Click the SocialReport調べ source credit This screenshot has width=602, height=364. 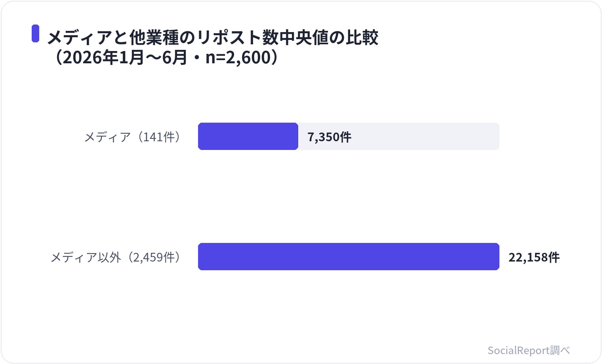tap(529, 350)
